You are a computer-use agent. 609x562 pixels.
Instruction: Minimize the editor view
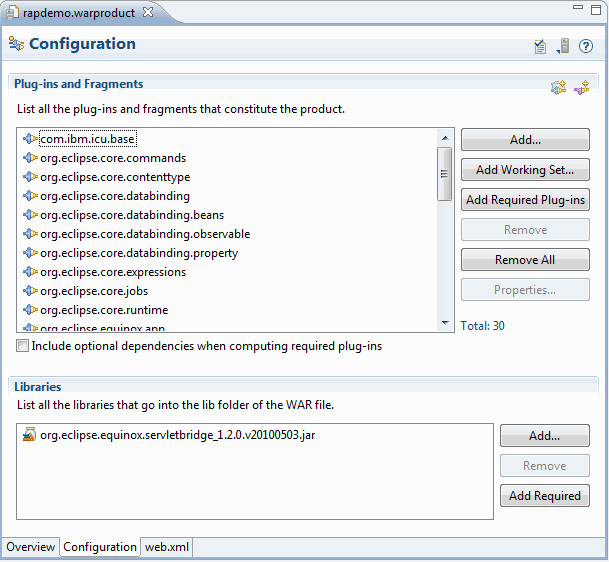tap(578, 7)
